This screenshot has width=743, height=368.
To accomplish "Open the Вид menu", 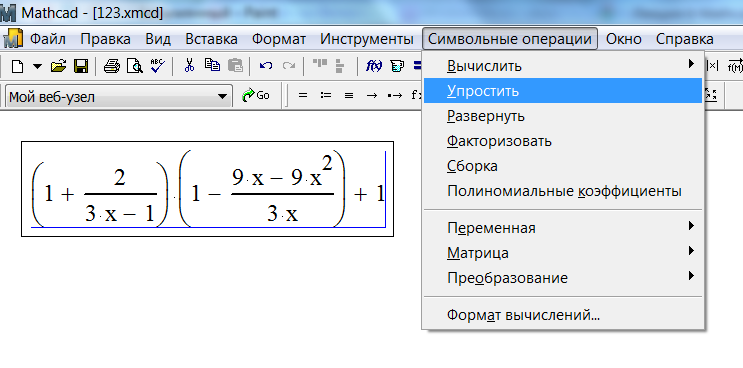I will [x=158, y=39].
